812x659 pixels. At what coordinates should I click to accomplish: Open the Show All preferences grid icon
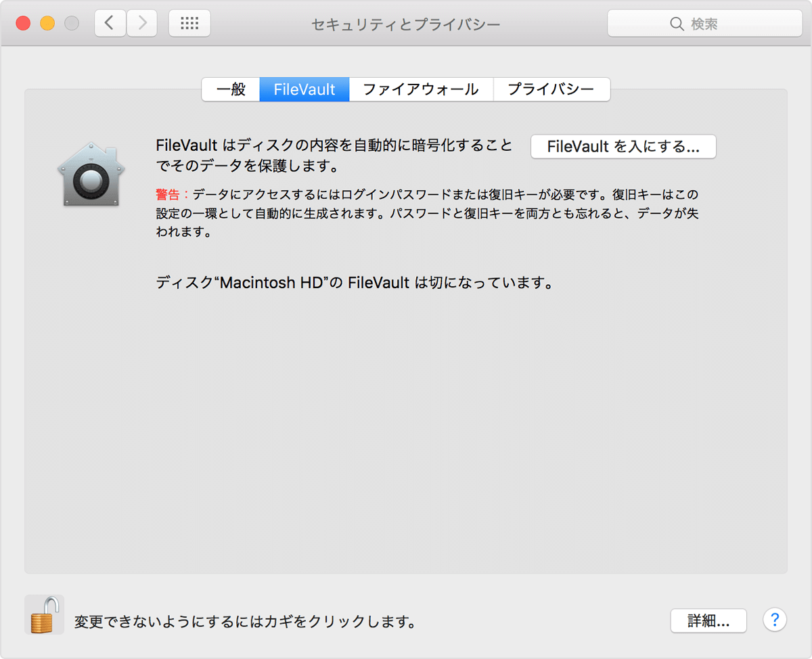tap(189, 22)
